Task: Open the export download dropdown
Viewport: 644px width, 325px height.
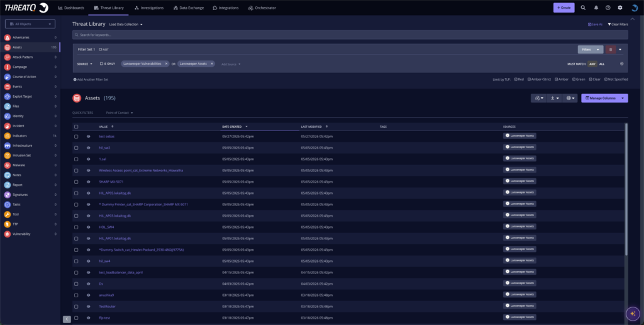Action: click(555, 98)
